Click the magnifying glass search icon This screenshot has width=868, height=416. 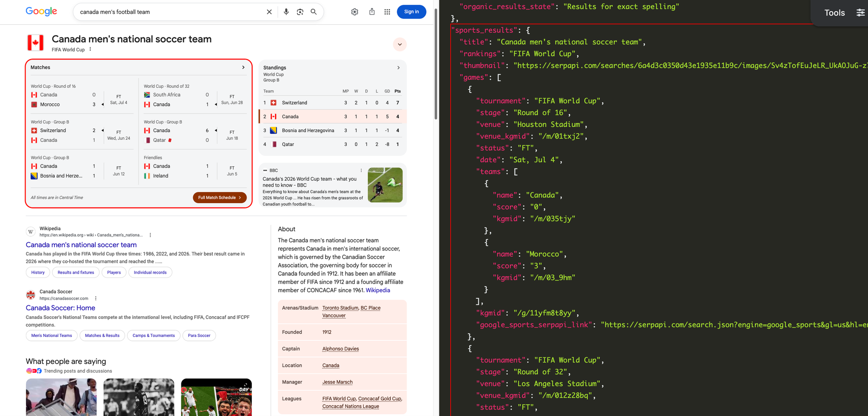314,12
